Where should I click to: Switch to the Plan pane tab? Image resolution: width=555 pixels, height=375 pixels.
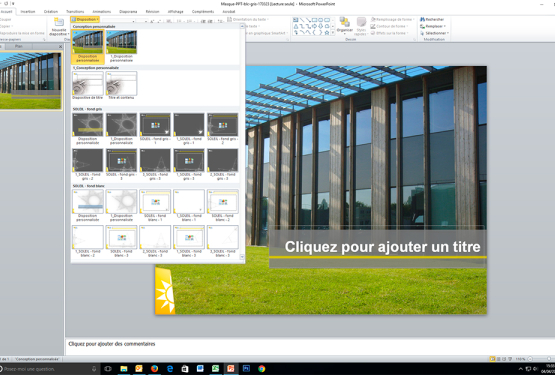pos(18,46)
